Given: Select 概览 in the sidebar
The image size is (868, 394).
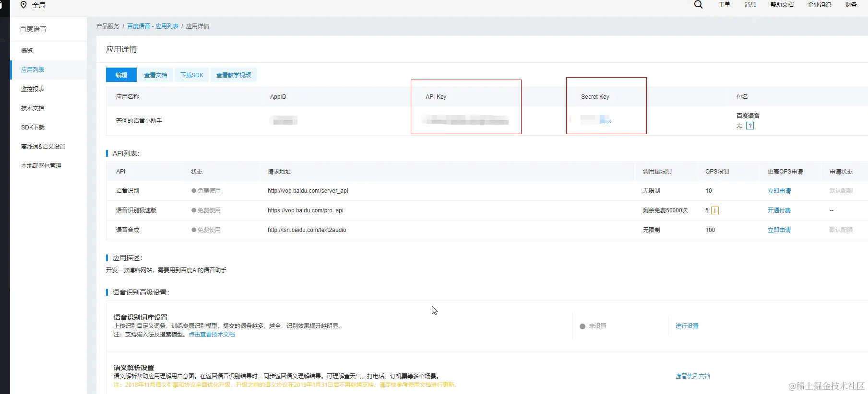Looking at the screenshot, I should [27, 50].
